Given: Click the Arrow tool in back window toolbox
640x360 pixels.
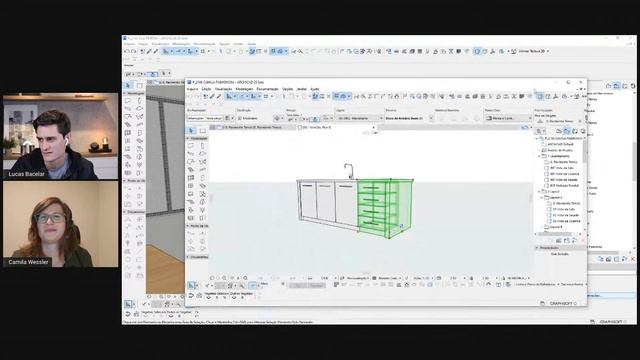Looking at the screenshot, I should tap(129, 85).
